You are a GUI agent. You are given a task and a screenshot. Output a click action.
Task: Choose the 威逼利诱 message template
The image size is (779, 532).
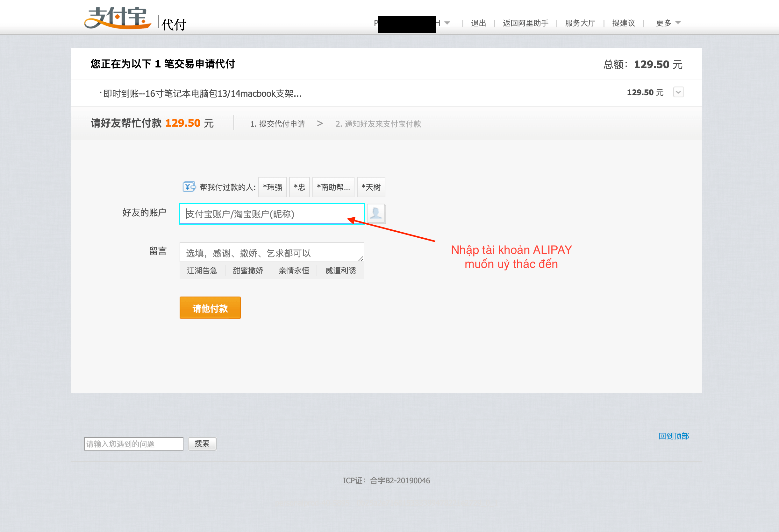pos(340,270)
